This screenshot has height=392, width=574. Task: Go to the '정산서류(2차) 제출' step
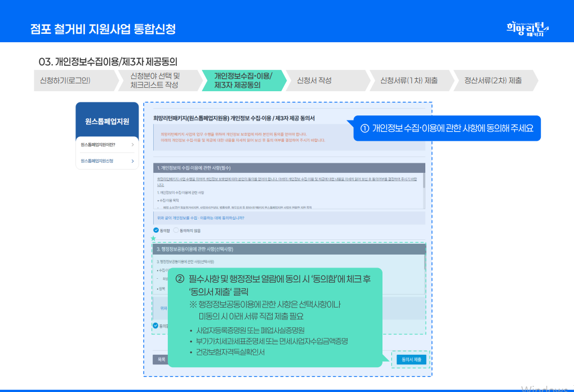[495, 81]
